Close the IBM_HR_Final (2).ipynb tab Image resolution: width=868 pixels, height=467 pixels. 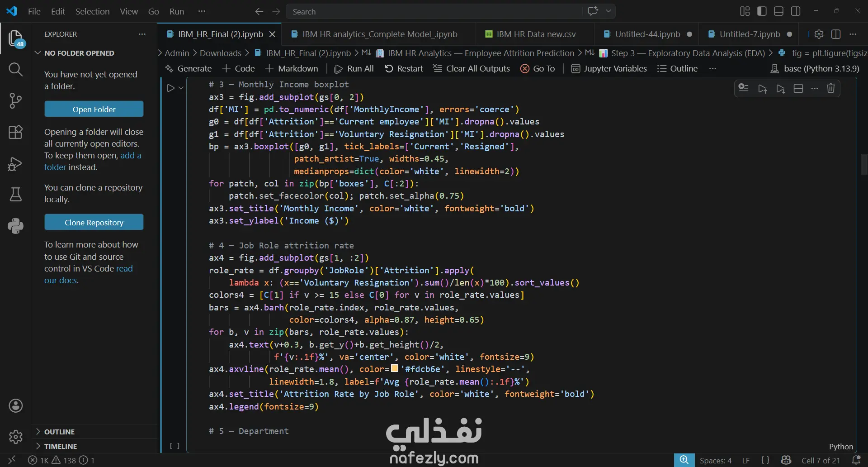(x=272, y=34)
